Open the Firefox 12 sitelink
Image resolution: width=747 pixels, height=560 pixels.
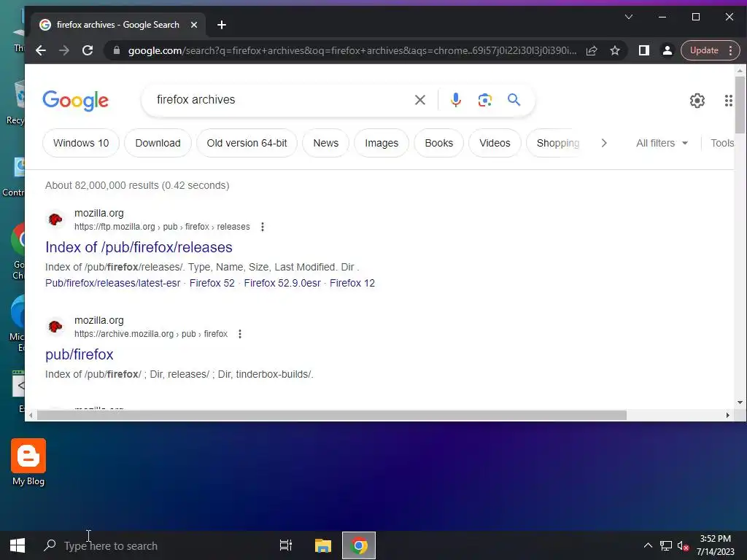point(352,283)
